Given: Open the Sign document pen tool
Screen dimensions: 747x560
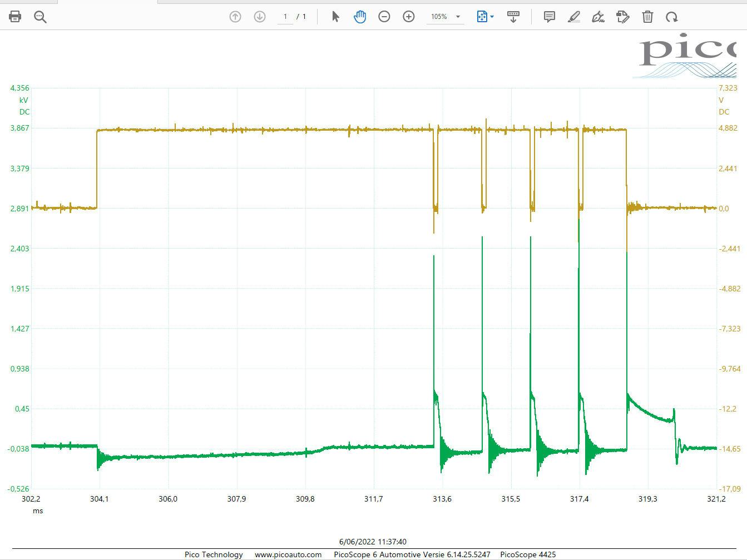Looking at the screenshot, I should (x=598, y=17).
